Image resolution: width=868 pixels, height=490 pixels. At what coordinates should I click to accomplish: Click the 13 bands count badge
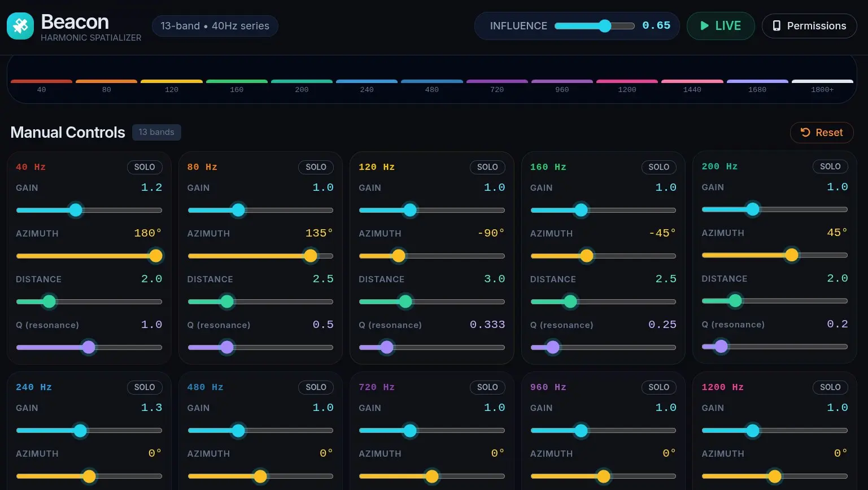click(x=156, y=132)
